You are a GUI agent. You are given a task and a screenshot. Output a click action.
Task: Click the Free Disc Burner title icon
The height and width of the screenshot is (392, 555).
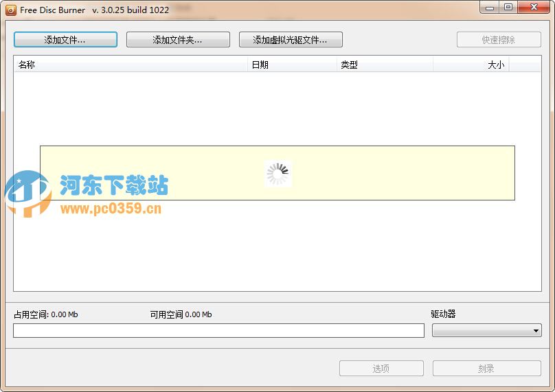tap(11, 10)
